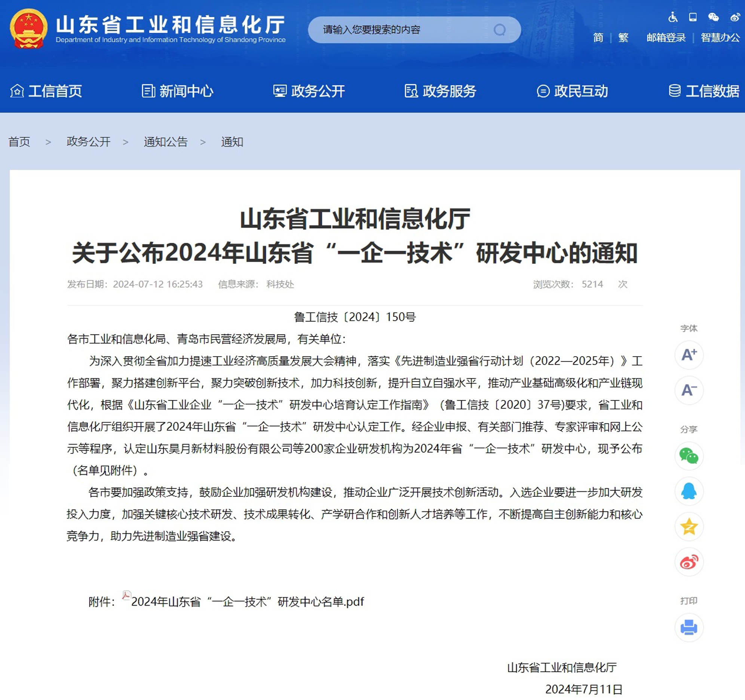Viewport: 745px width, 700px height.
Task: Click the accessibility wheelchair icon in header
Action: (673, 17)
